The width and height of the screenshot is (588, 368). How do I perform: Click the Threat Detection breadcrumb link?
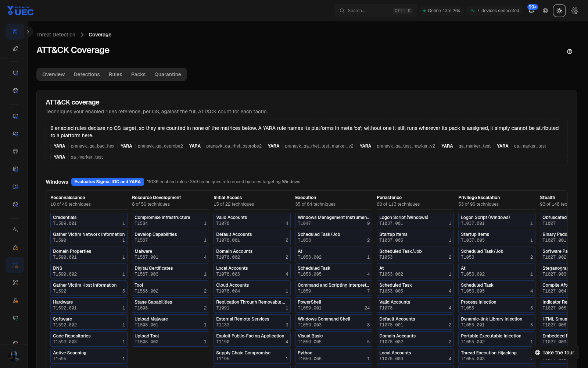tap(56, 35)
